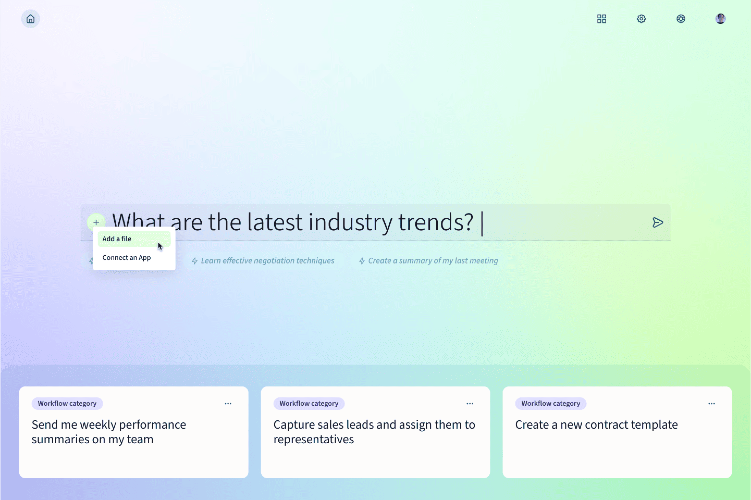751x500 pixels.
Task: Click the green plus attach button
Action: click(96, 222)
